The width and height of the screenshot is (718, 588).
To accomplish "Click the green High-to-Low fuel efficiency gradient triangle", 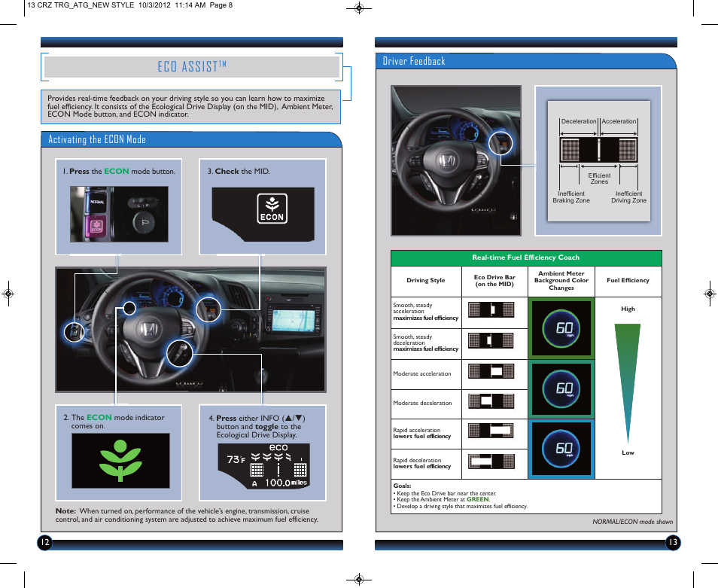I will coord(628,383).
